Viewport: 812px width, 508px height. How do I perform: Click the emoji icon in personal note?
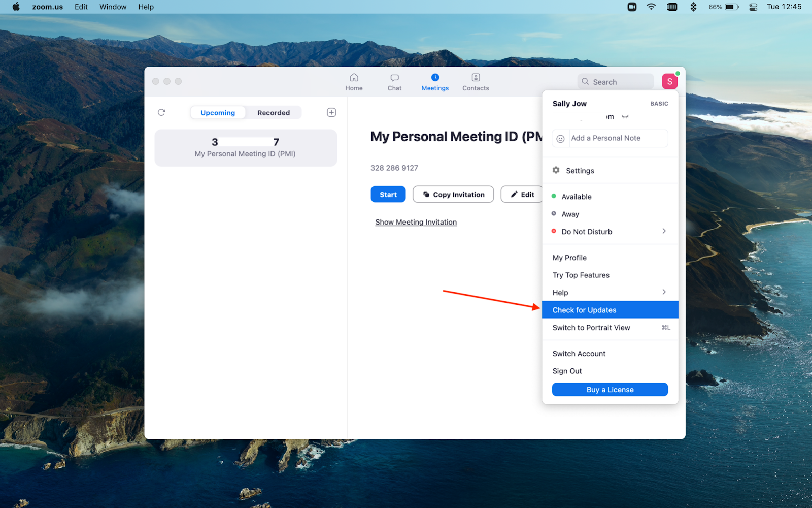560,139
